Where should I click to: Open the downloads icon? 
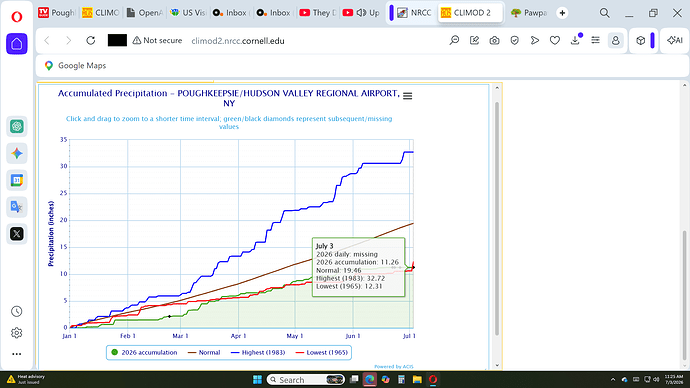[x=575, y=40]
